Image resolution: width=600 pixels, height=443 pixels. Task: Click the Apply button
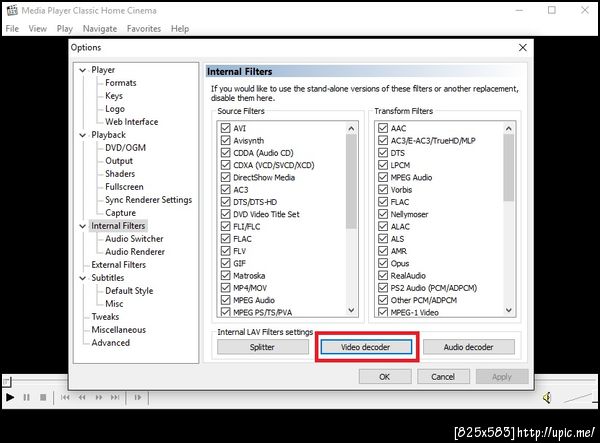[x=502, y=376]
